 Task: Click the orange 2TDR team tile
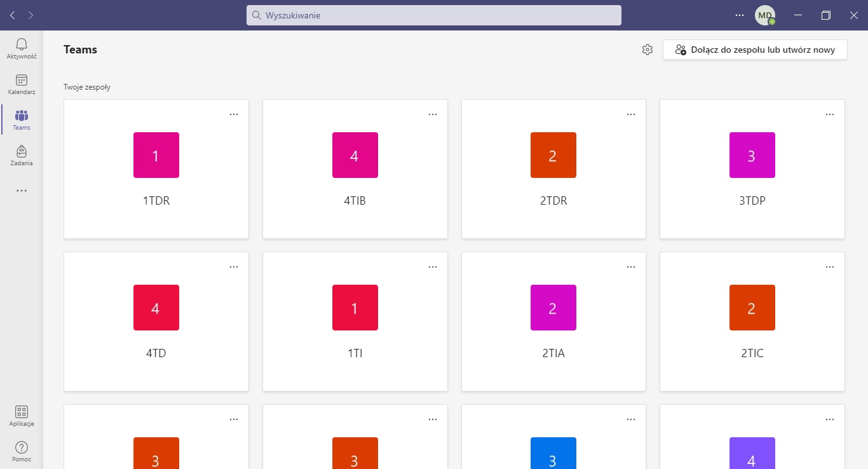tap(553, 155)
